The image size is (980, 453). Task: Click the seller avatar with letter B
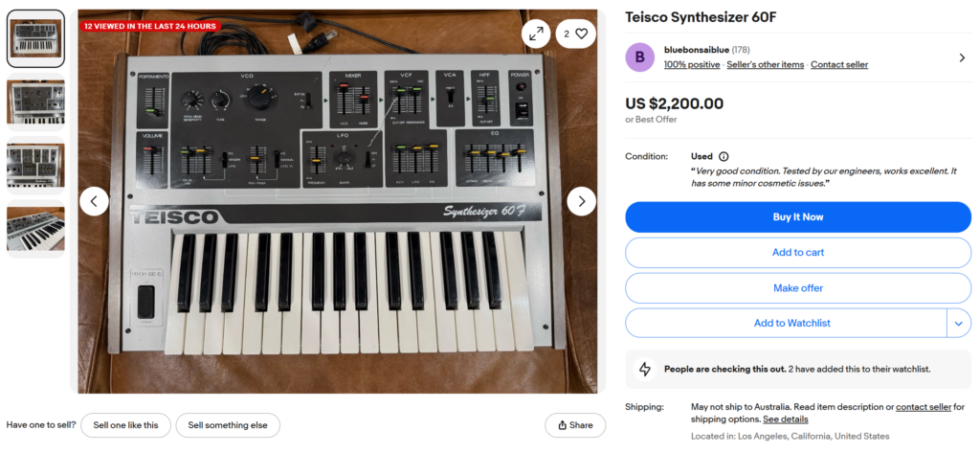pyautogui.click(x=640, y=57)
